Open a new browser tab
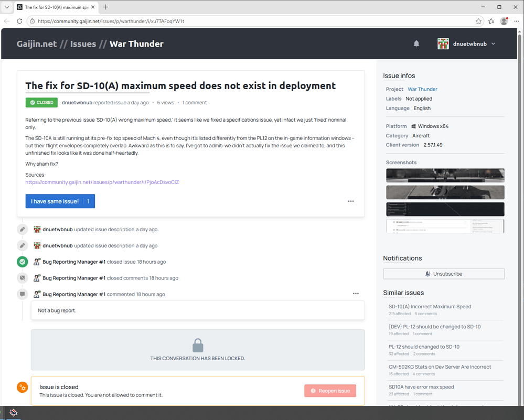Viewport: 524px width, 420px height. (x=105, y=7)
